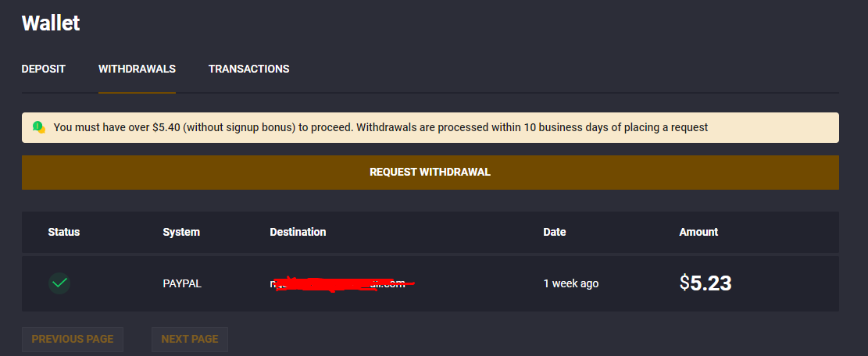Open the Deposit tab
This screenshot has height=356, width=868.
[44, 69]
